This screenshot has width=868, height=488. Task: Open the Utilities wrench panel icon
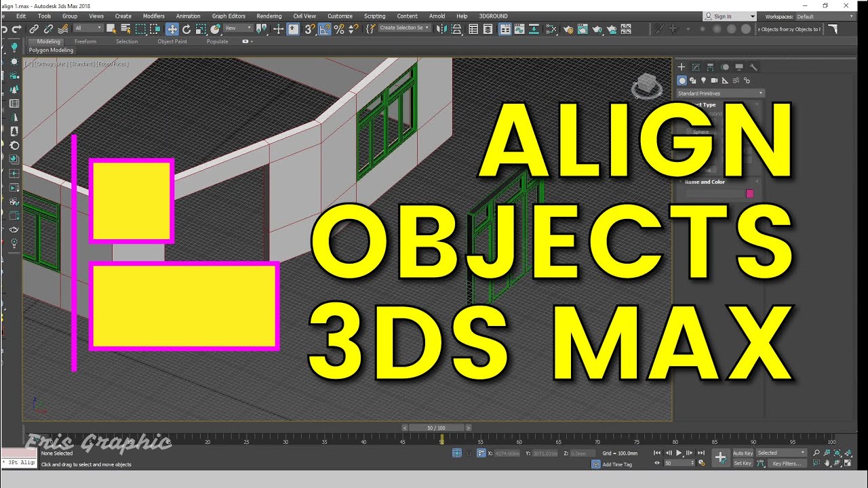point(753,67)
